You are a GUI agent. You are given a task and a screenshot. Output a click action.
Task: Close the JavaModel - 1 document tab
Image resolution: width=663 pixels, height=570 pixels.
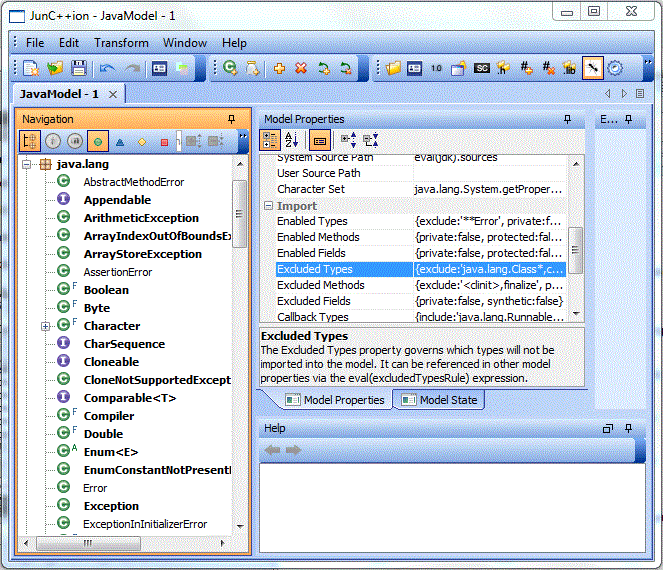pyautogui.click(x=113, y=94)
